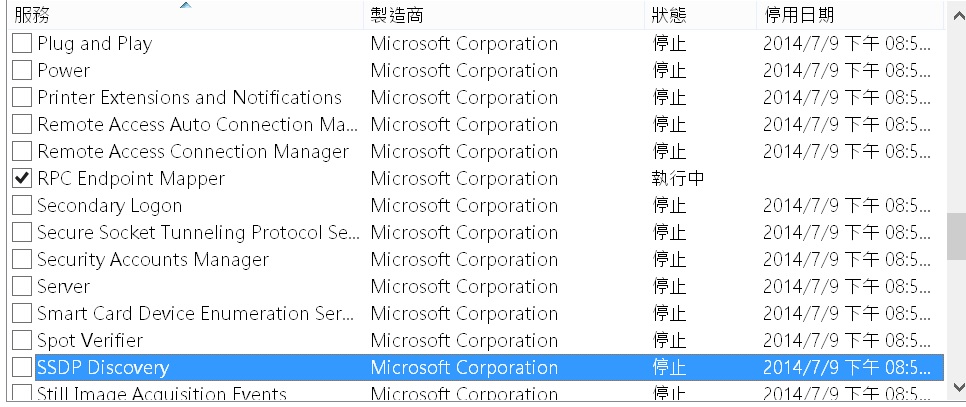Click the 停用日期 column header

(x=799, y=16)
